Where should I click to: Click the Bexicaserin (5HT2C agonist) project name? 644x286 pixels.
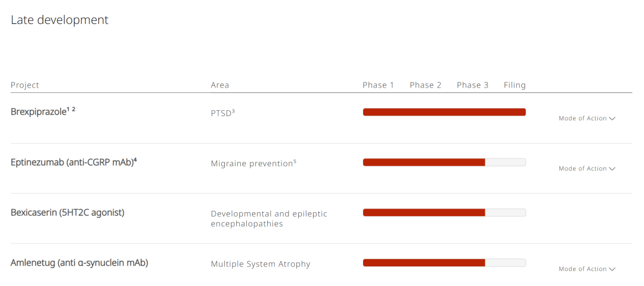pyautogui.click(x=67, y=212)
